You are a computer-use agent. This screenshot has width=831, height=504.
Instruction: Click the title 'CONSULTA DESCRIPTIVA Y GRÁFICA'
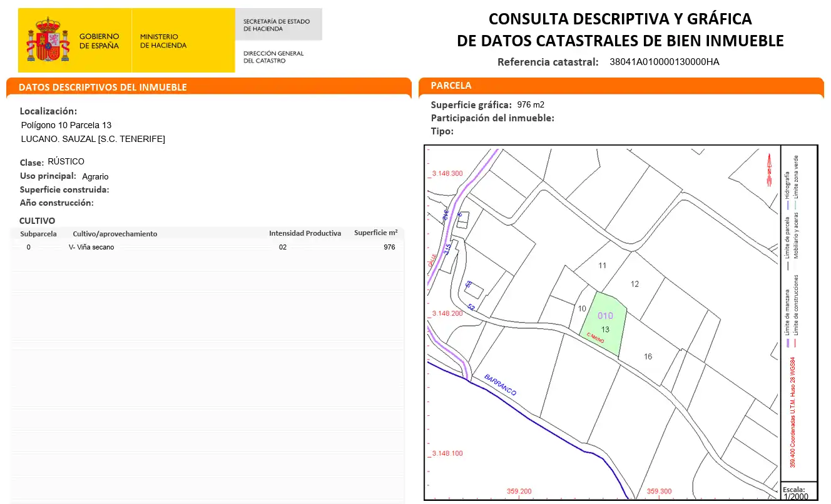click(x=619, y=19)
